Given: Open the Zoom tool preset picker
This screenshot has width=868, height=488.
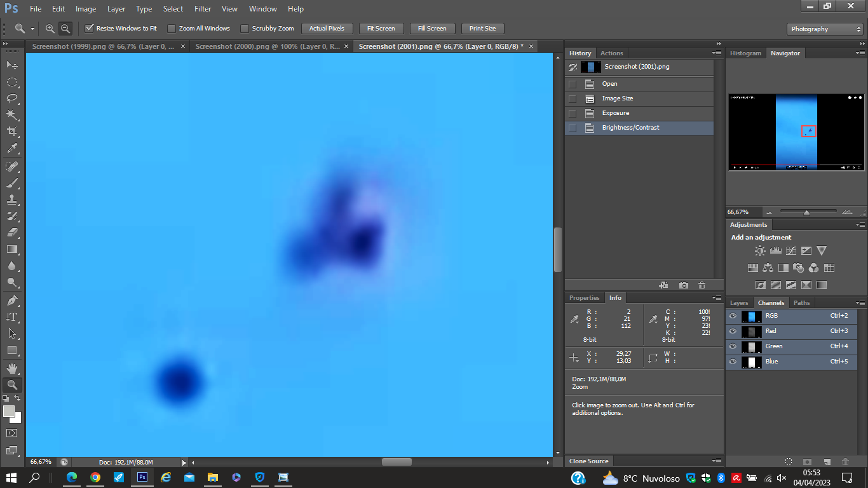Looking at the screenshot, I should [x=24, y=29].
